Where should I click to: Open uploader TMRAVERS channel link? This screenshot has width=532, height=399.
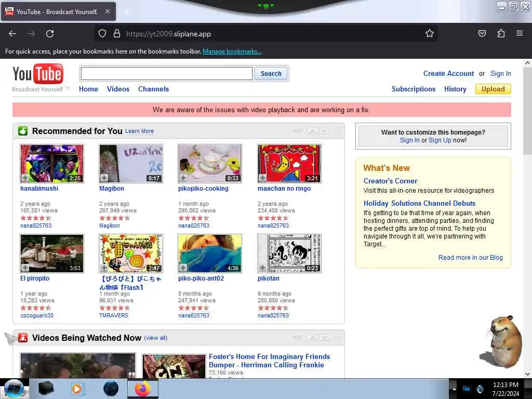pyautogui.click(x=114, y=315)
